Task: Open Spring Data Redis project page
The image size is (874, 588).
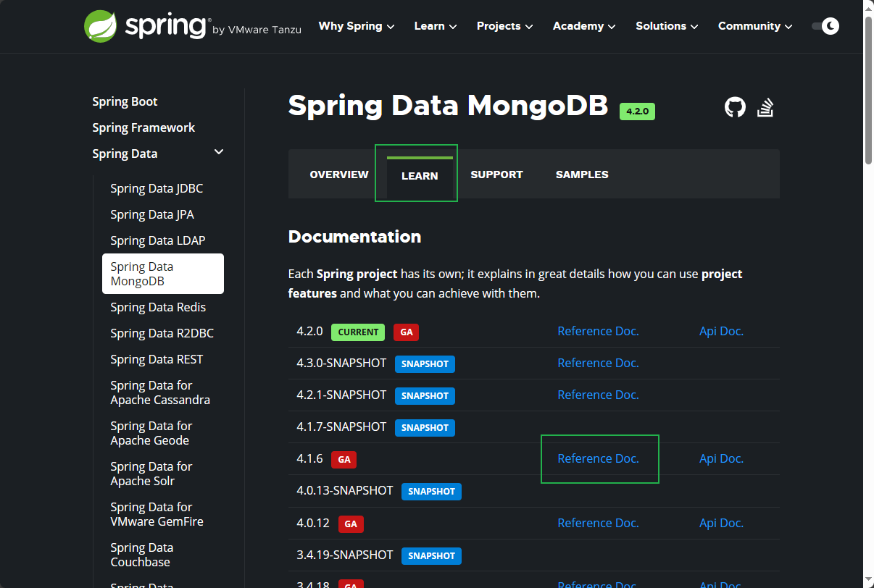Action: pyautogui.click(x=158, y=307)
